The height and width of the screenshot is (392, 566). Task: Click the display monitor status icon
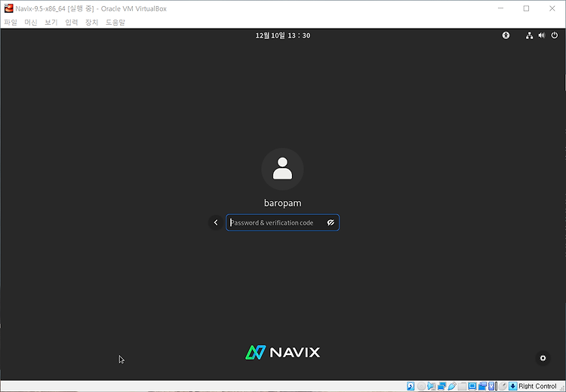(x=472, y=386)
